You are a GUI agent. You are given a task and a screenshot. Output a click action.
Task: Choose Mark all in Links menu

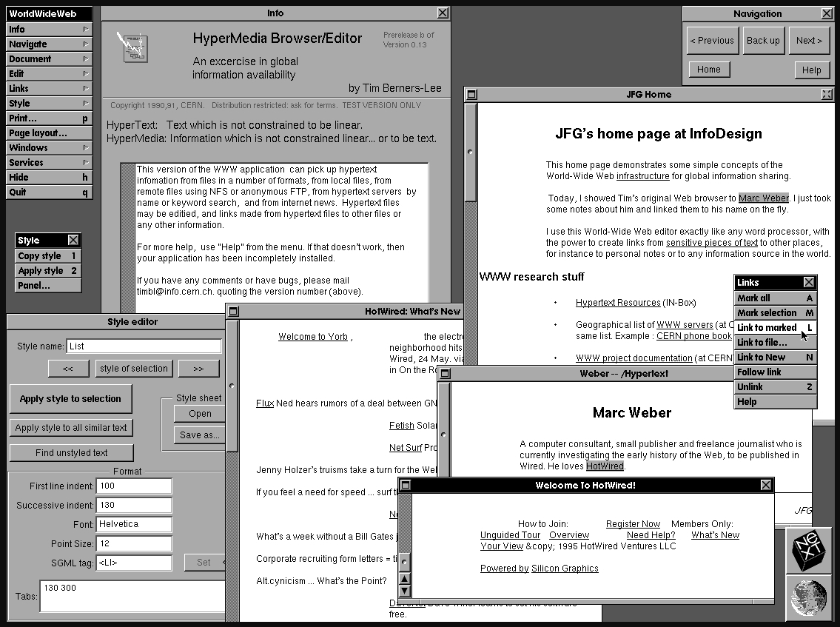[x=775, y=298]
